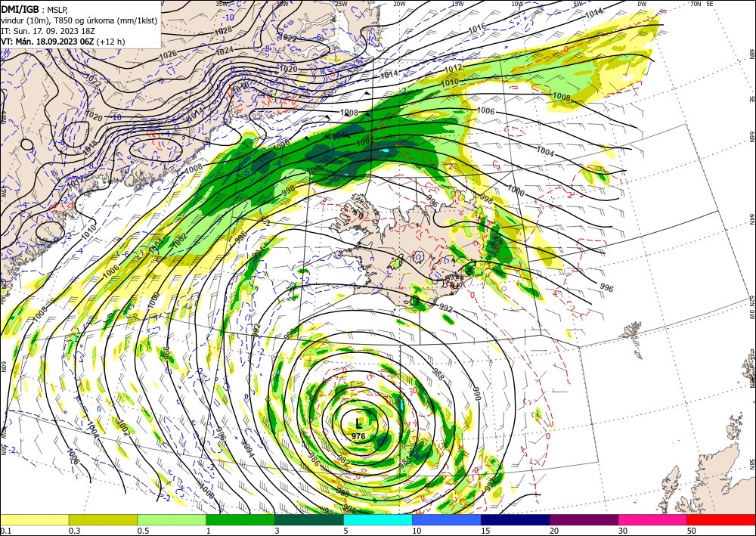This screenshot has width=756, height=536.
Task: Click the 10W longitude label
Action: pyautogui.click(x=517, y=4)
